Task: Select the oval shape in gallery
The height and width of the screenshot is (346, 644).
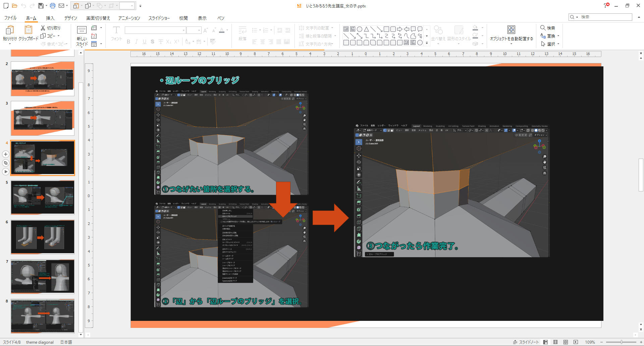Action: click(x=360, y=29)
